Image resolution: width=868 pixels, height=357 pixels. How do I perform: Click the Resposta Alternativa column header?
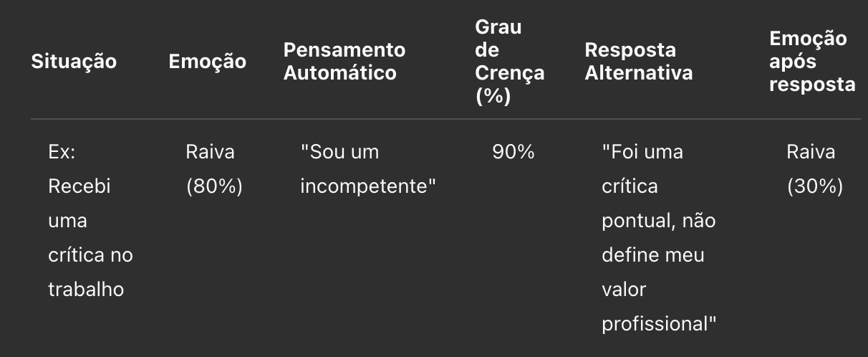tap(639, 62)
